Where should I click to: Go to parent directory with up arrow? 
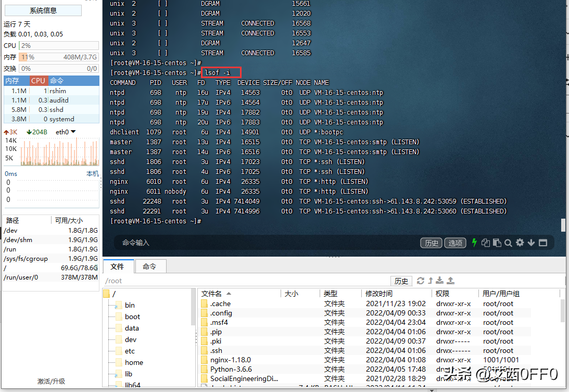coord(431,281)
